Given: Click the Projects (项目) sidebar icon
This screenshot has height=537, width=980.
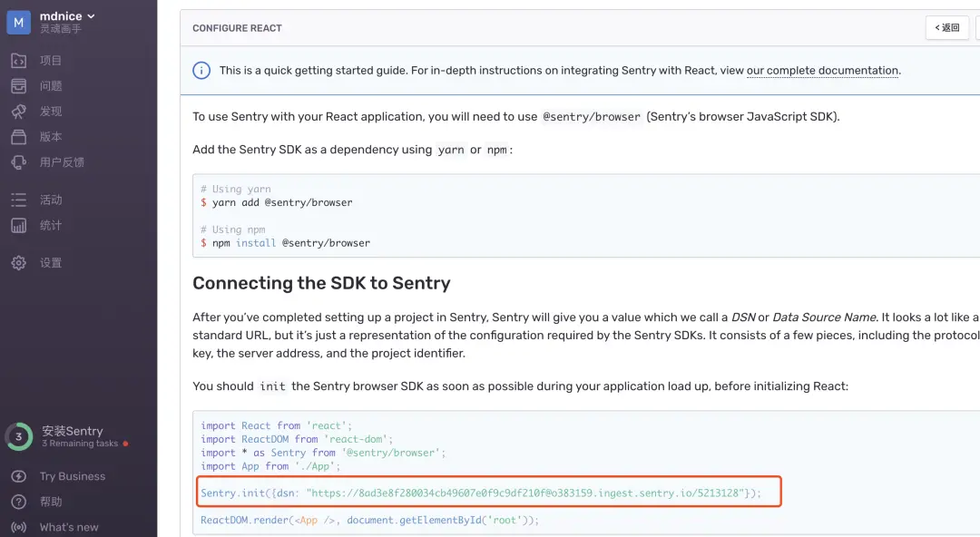Looking at the screenshot, I should pyautogui.click(x=18, y=61).
